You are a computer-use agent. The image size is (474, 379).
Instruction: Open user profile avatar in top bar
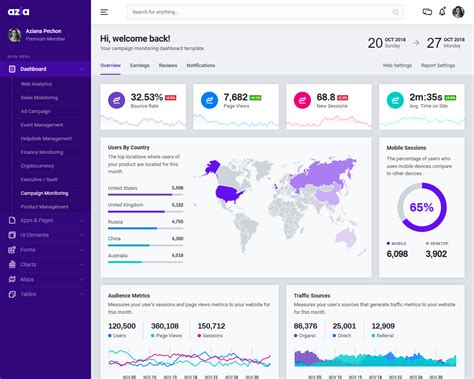[x=458, y=12]
